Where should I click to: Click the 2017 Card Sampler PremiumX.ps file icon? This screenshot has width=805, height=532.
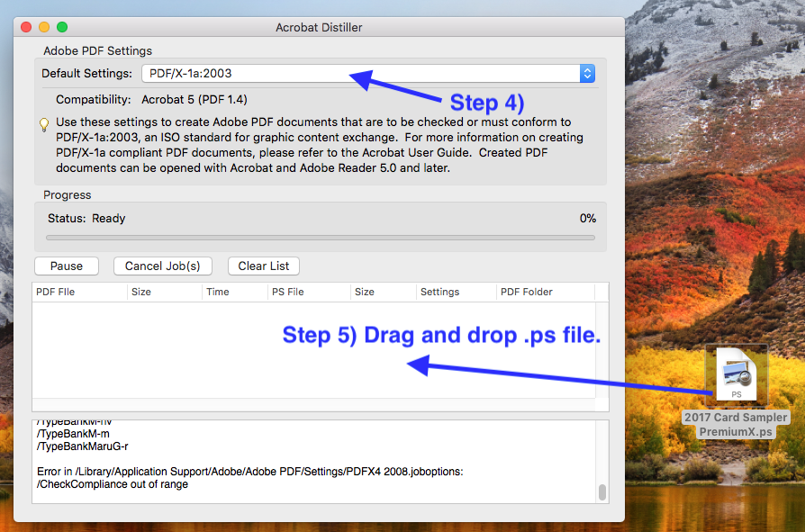tap(736, 374)
